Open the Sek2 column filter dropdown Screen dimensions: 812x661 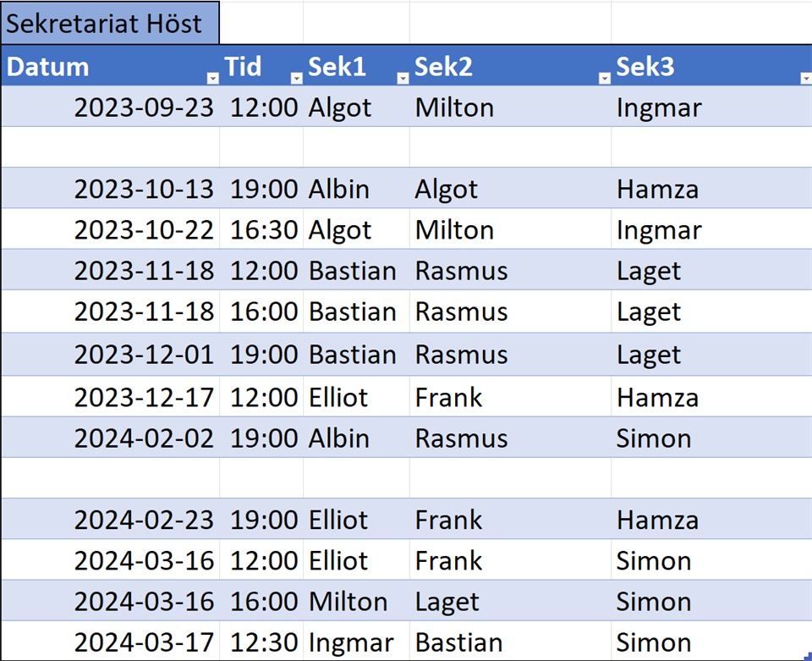click(604, 78)
